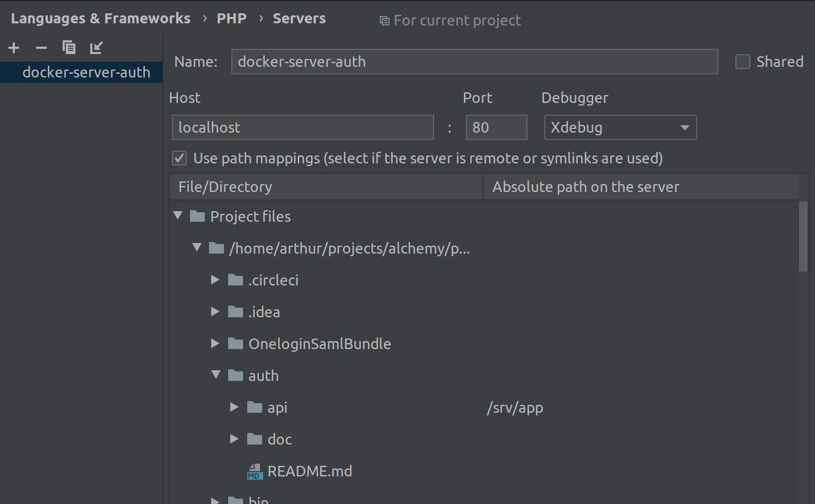
Task: Click the path mappings vertical scrollbar
Action: coord(803,237)
